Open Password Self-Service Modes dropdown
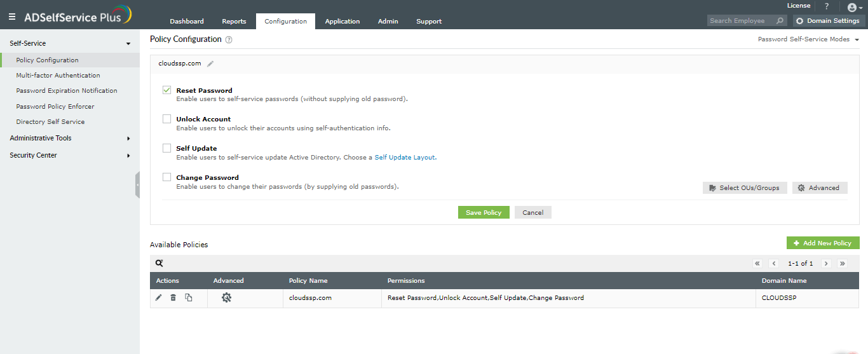 808,39
